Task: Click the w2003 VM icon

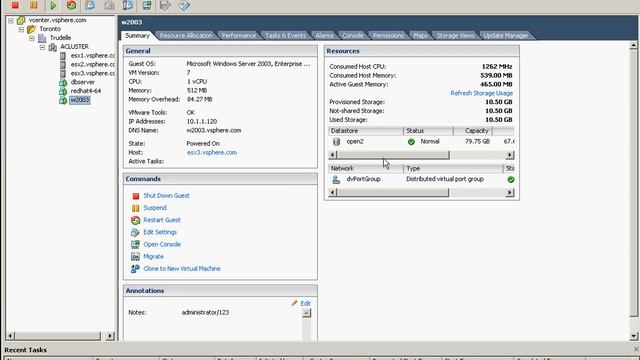Action: click(63, 100)
